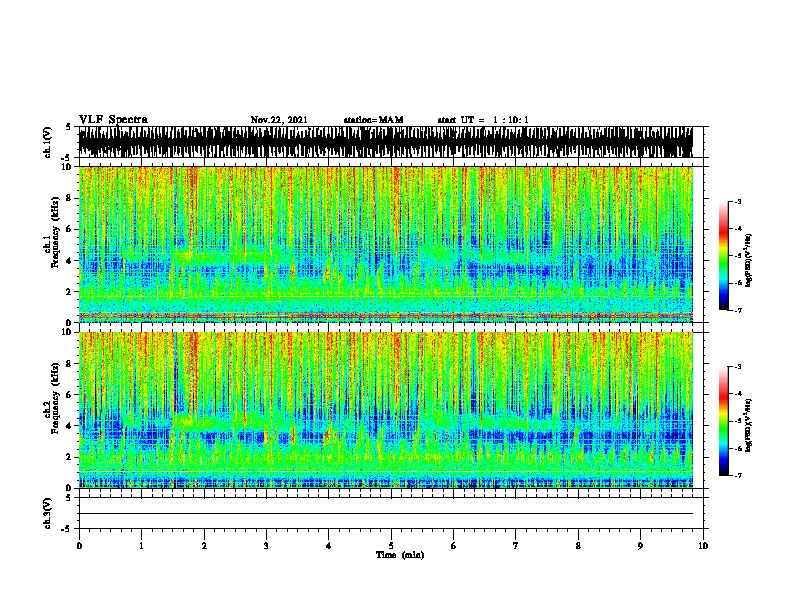The height and width of the screenshot is (612, 792).
Task: Click the date "Nov.22, 2021"
Action: click(x=279, y=120)
